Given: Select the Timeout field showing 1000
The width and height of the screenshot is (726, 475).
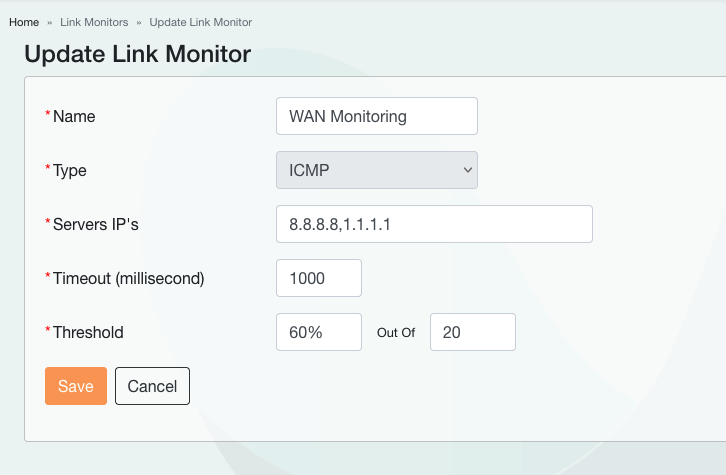Looking at the screenshot, I should point(318,278).
